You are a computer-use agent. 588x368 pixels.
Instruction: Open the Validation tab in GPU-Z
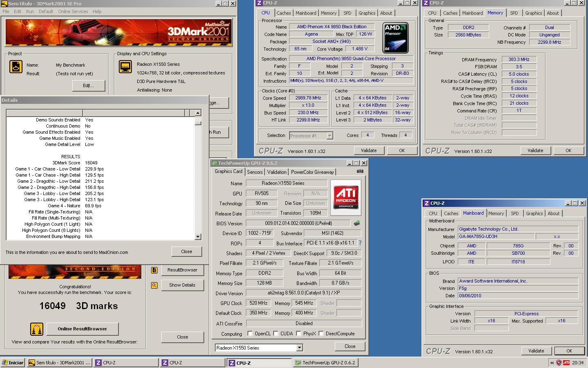277,172
